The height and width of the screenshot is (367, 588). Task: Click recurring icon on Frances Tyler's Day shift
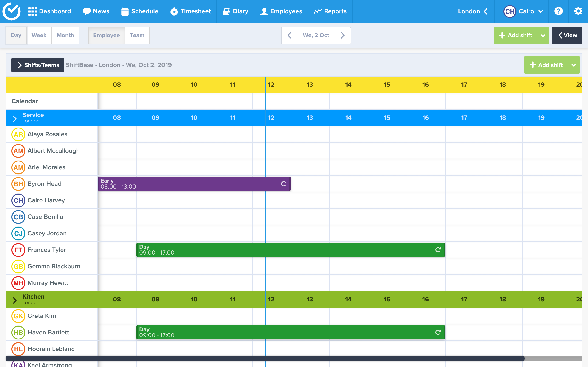pyautogui.click(x=438, y=250)
